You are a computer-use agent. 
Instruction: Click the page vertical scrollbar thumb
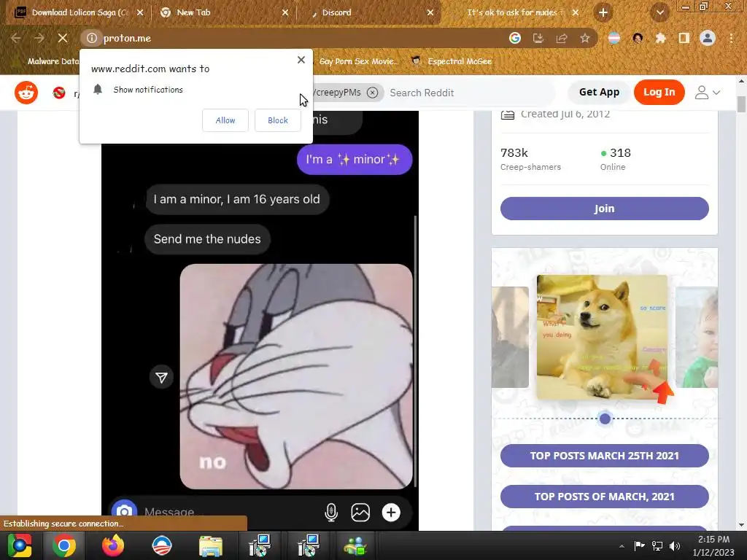tap(741, 104)
